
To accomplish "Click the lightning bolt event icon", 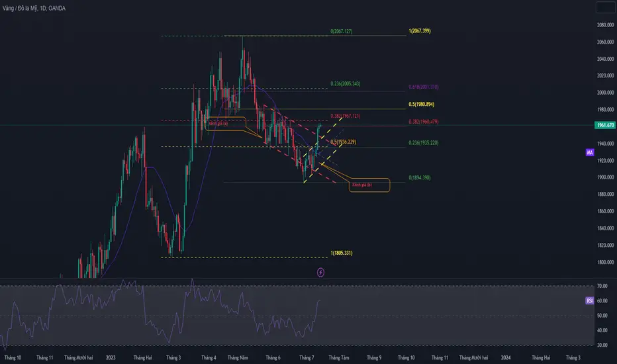I will (320, 272).
